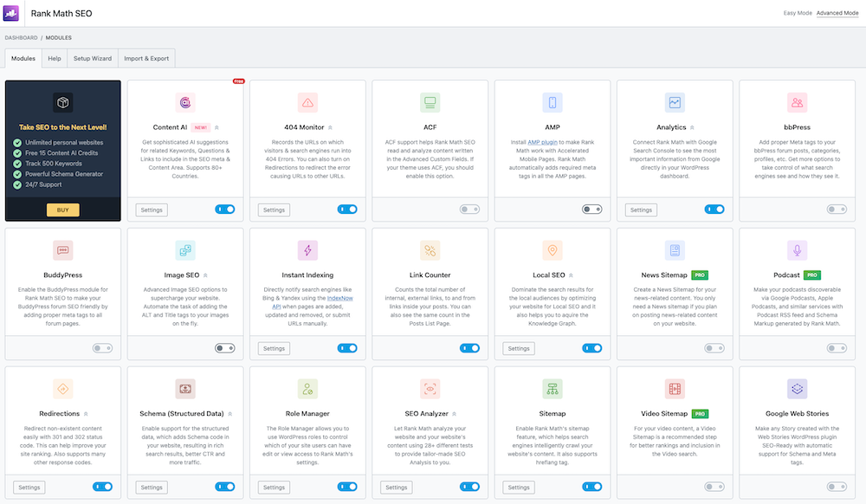Click the Rank Math SEO logo icon

coord(10,13)
